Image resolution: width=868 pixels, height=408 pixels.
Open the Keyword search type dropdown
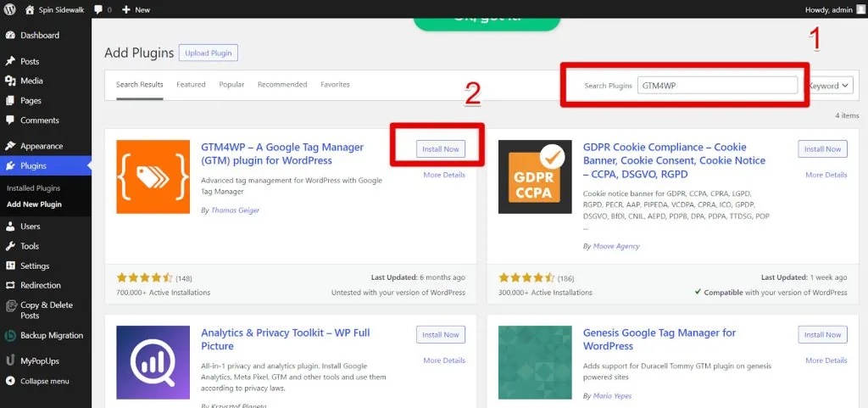[829, 86]
